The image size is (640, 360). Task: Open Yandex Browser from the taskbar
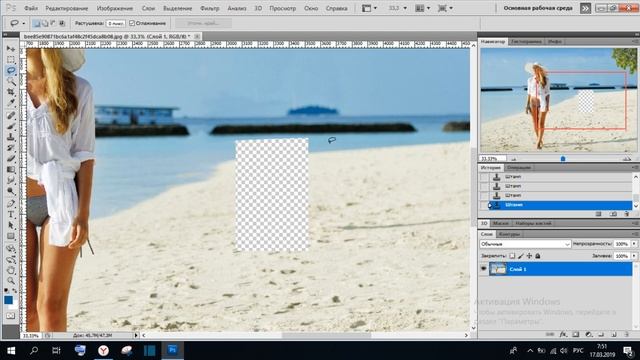104,350
